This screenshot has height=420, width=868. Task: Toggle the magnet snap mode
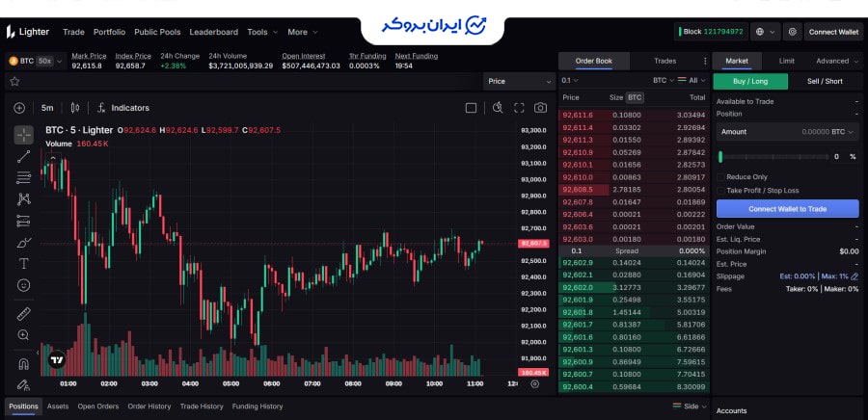[x=24, y=363]
